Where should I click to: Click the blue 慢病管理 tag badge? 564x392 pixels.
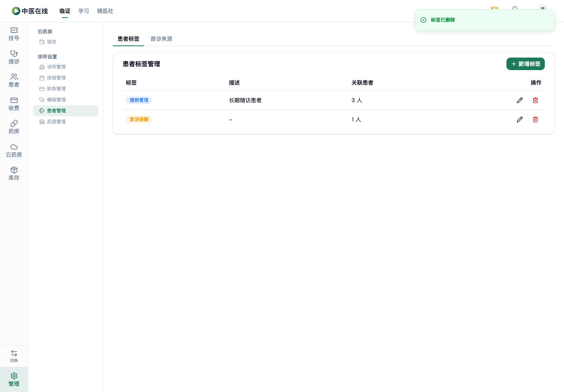click(x=139, y=100)
